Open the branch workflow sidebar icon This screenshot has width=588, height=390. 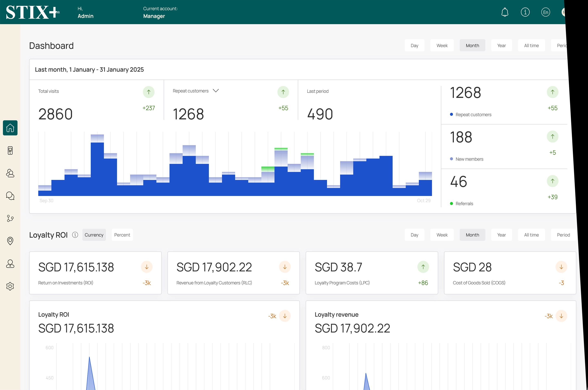pyautogui.click(x=10, y=218)
